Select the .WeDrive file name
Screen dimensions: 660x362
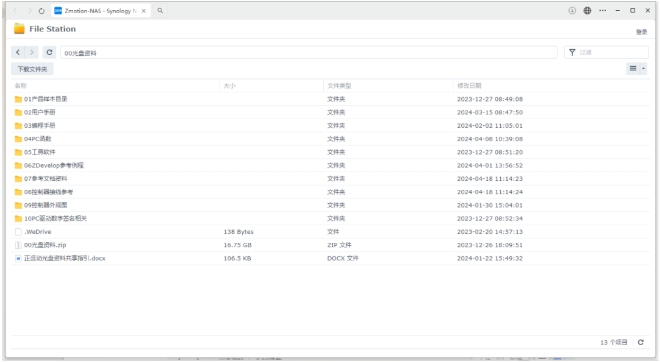(x=37, y=232)
